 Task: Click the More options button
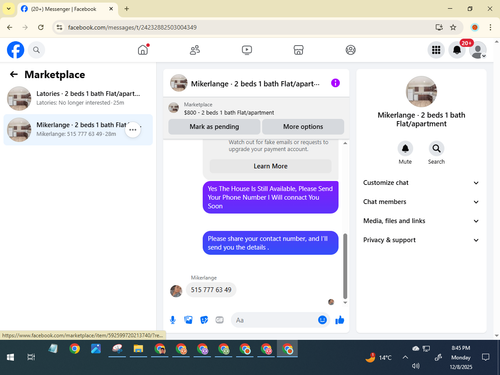303,127
